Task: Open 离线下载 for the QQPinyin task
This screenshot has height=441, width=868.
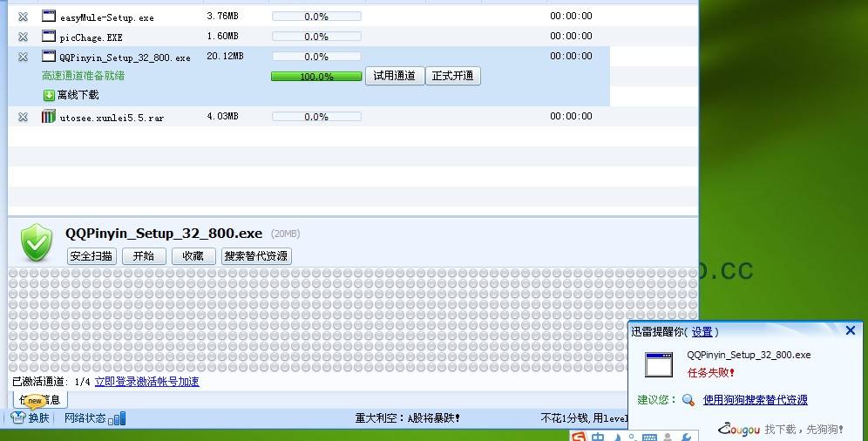Action: coord(78,95)
